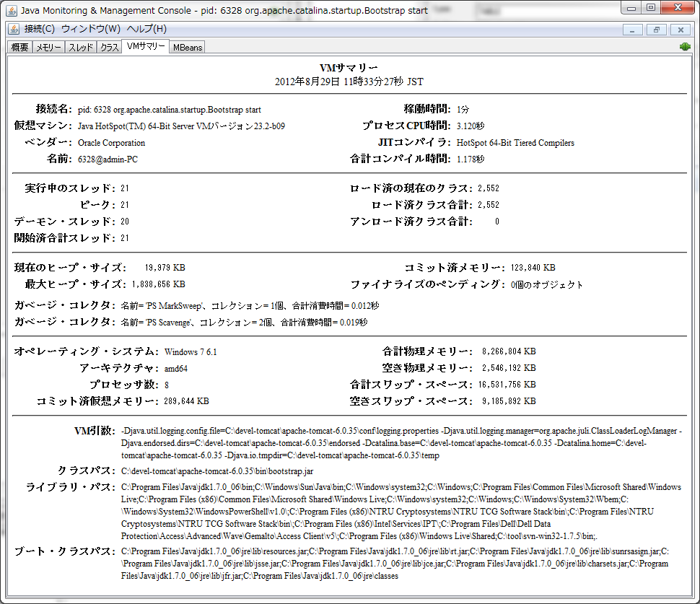
Task: Click the デーモン・スレッド value 20
Action: (x=125, y=222)
